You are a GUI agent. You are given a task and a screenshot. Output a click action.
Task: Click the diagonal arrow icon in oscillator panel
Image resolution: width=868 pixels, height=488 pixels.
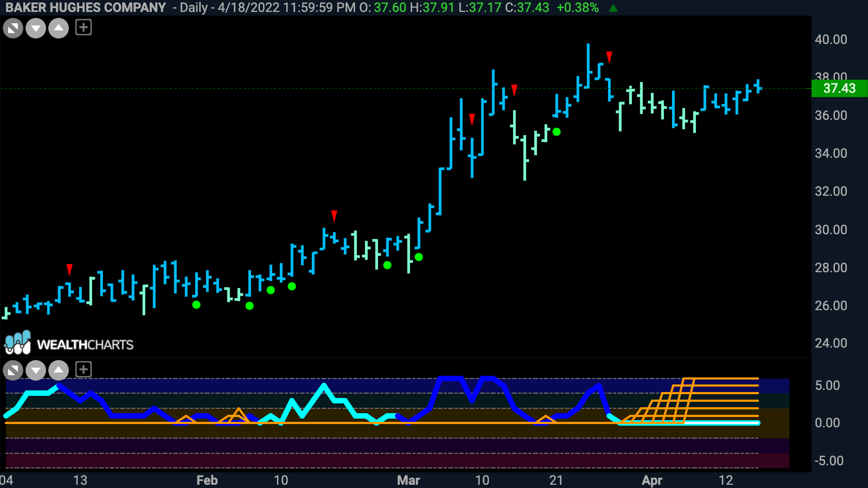(13, 371)
